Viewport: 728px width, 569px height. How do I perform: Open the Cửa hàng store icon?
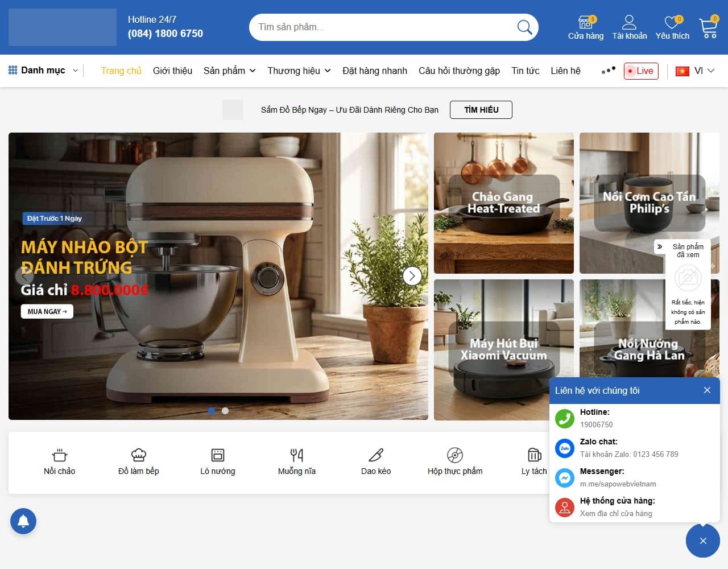[x=585, y=22]
